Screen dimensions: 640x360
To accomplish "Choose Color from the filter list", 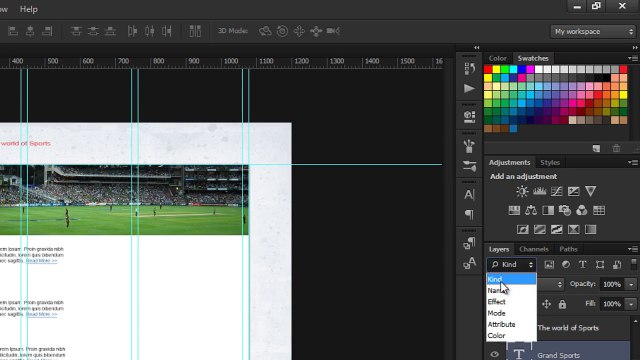I will [x=511, y=336].
